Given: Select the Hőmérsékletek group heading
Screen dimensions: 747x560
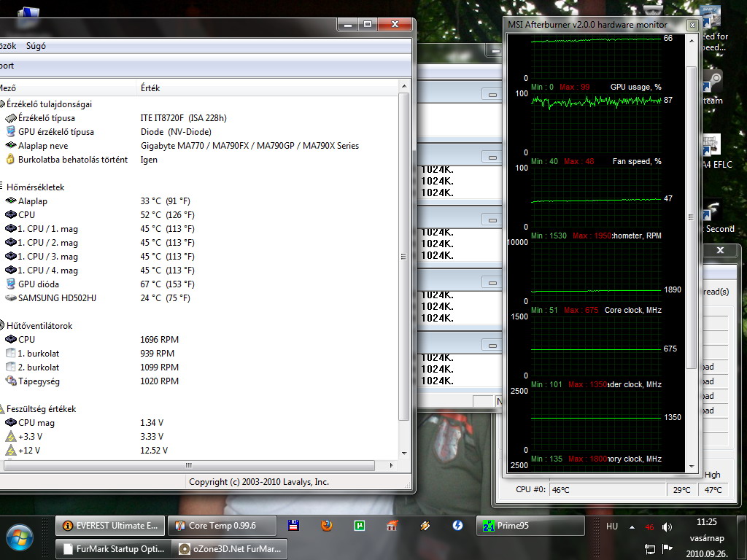Looking at the screenshot, I should click(x=35, y=187).
